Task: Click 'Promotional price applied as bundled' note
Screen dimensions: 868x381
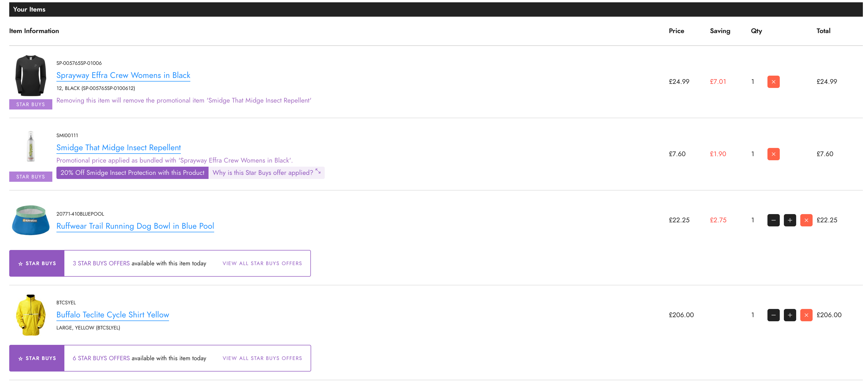Action: tap(174, 160)
